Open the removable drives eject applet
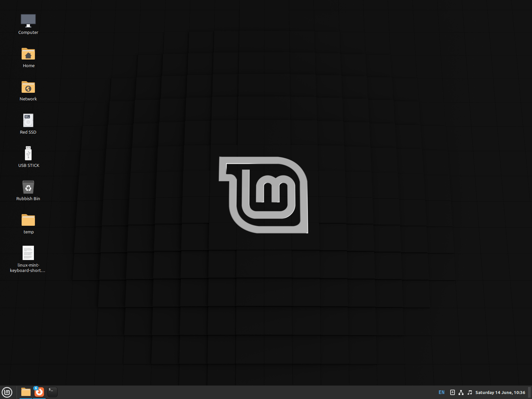Image resolution: width=532 pixels, height=399 pixels. click(x=452, y=392)
